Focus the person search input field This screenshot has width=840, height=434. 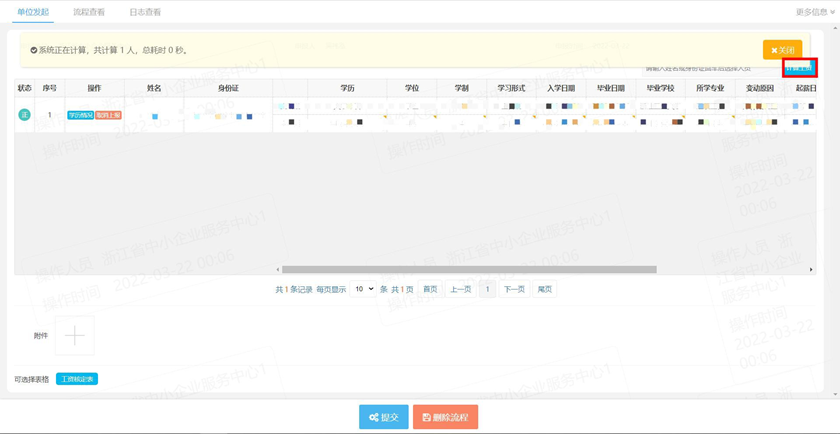[x=711, y=69]
